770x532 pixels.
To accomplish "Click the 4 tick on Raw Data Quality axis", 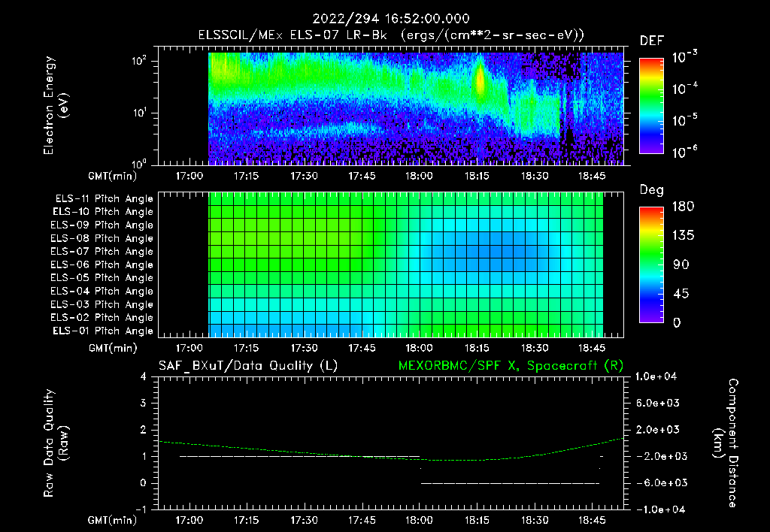I will pyautogui.click(x=144, y=377).
